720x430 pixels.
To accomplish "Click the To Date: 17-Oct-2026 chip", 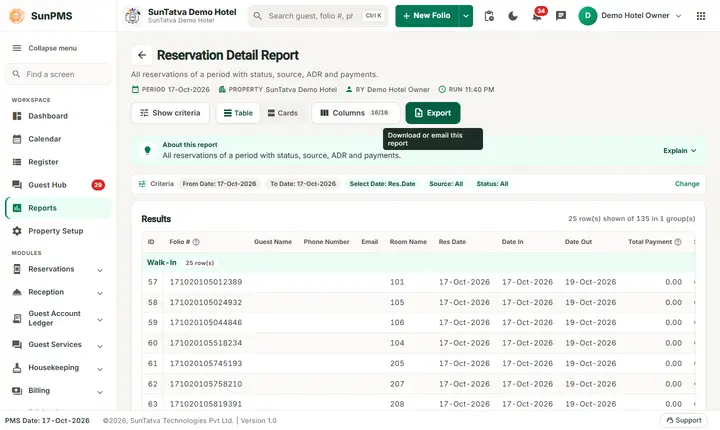I will pos(303,184).
